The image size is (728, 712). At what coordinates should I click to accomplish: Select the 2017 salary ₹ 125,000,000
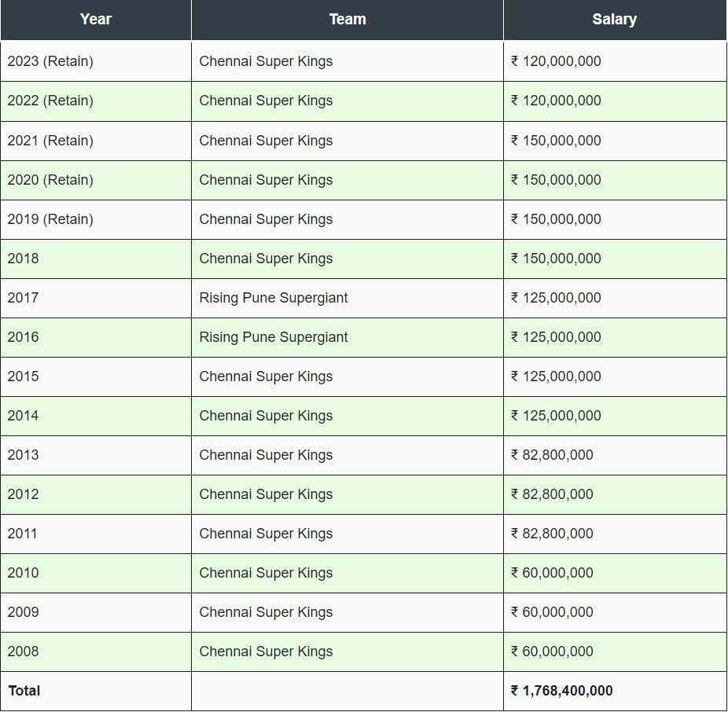tap(556, 298)
